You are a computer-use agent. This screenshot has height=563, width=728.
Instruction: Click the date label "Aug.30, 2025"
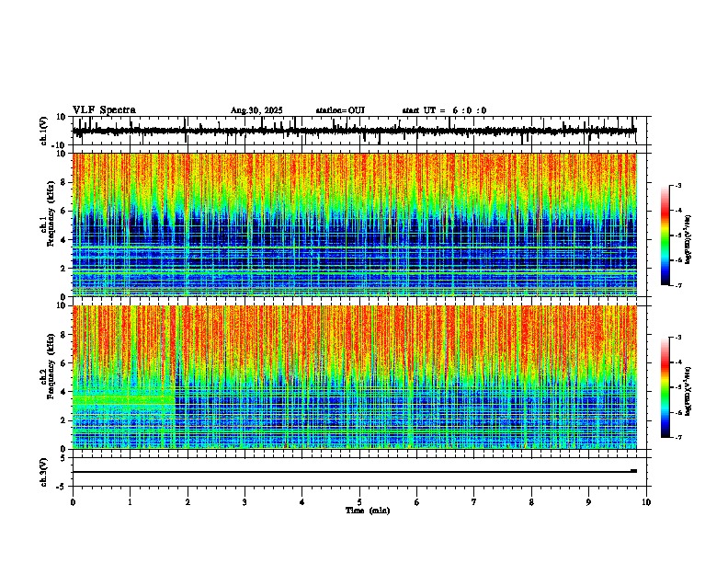point(256,110)
